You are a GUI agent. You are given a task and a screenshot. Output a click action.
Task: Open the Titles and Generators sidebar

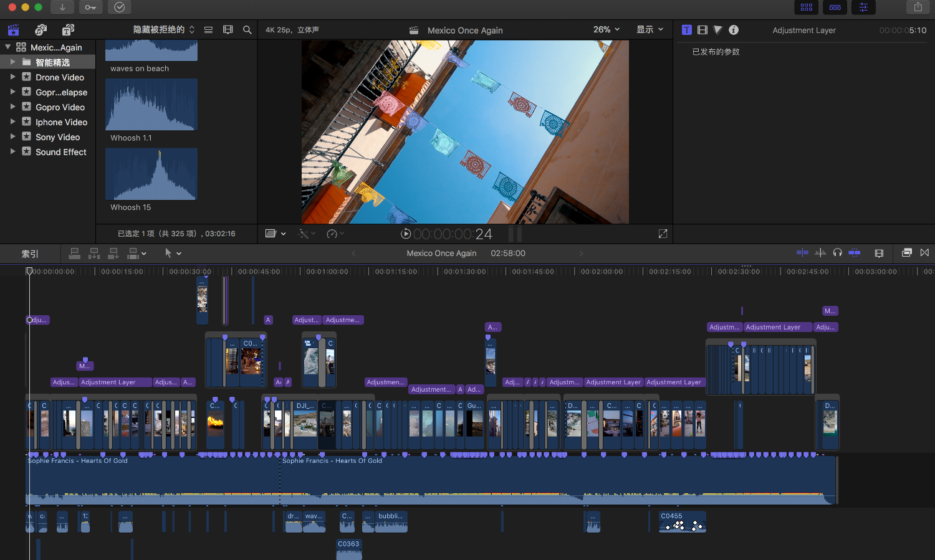(x=68, y=30)
